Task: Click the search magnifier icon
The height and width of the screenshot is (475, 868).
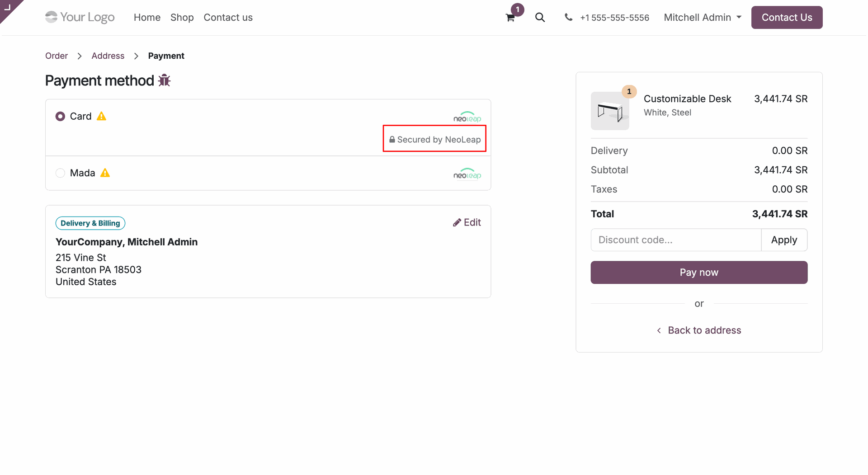Action: click(540, 17)
